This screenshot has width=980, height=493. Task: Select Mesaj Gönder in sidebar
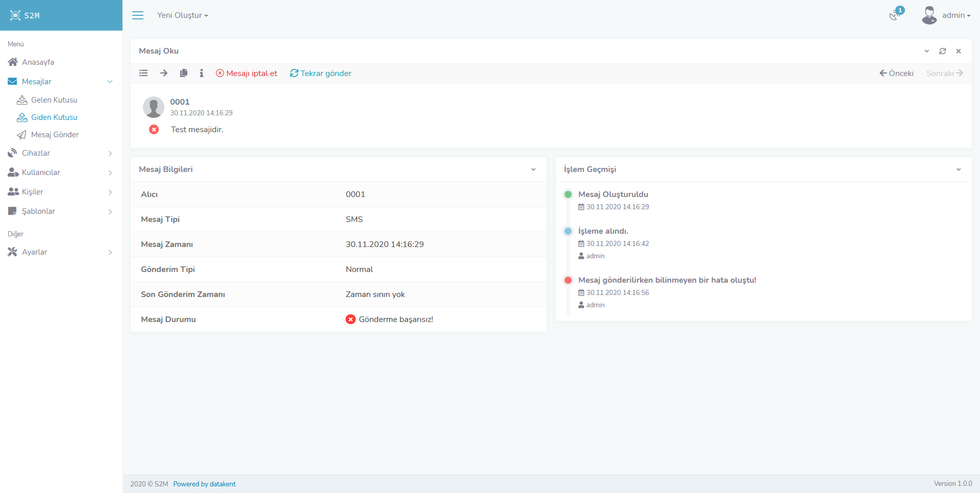click(x=55, y=135)
